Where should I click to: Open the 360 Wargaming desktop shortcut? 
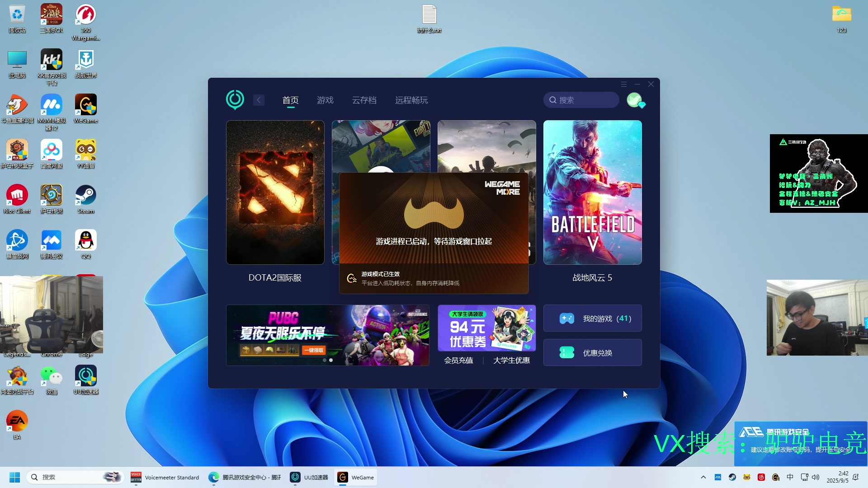point(86,22)
